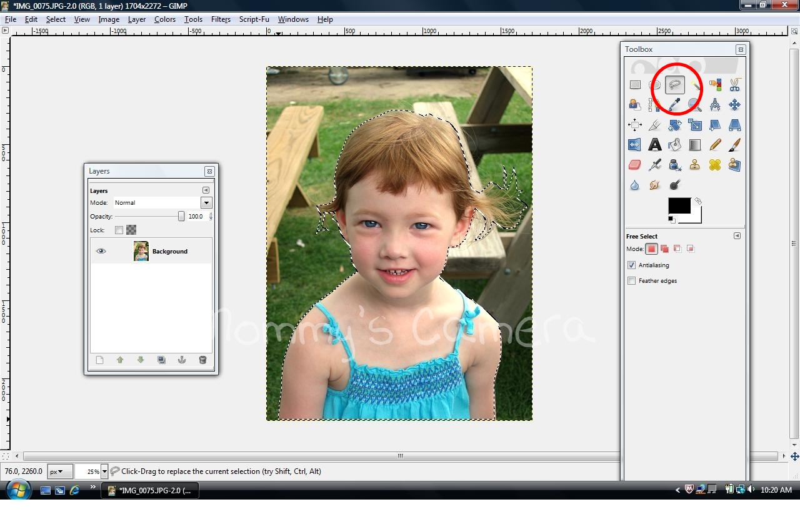
Task: Select the Text tool
Action: 655,145
